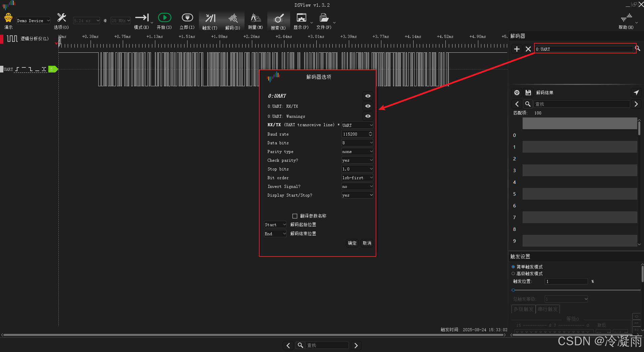Image resolution: width=644 pixels, height=352 pixels.
Task: Cancel with the 取消 button
Action: (367, 243)
